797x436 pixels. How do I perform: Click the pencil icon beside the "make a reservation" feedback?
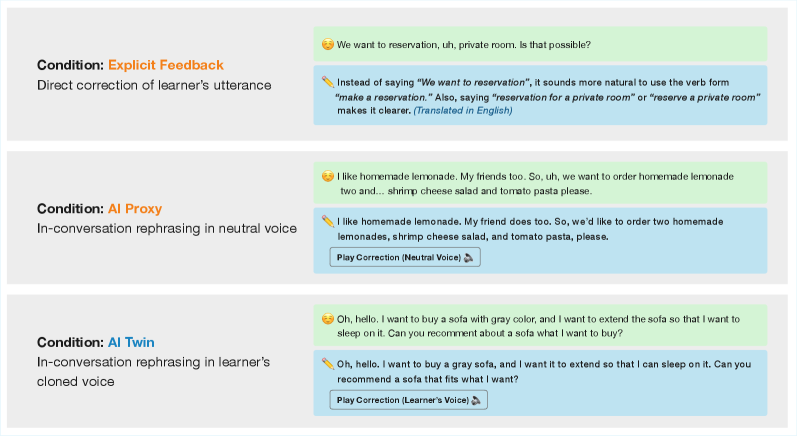327,82
